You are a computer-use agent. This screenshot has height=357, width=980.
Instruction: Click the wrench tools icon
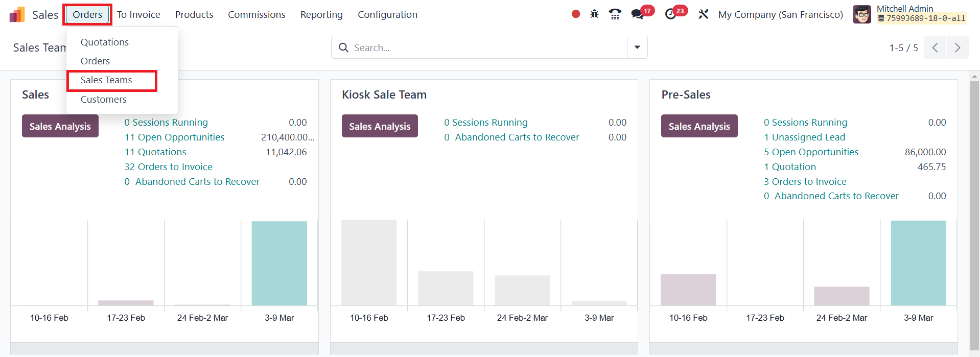704,14
